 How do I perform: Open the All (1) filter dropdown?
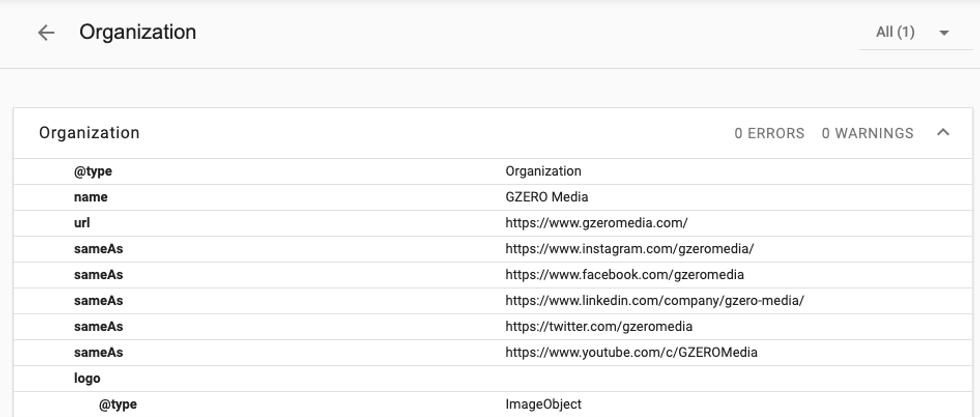coord(915,33)
